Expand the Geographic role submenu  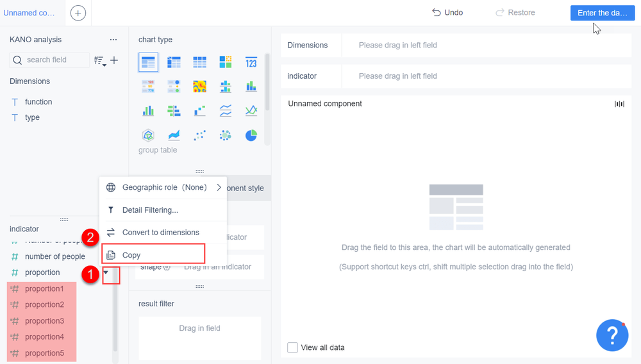coord(219,188)
